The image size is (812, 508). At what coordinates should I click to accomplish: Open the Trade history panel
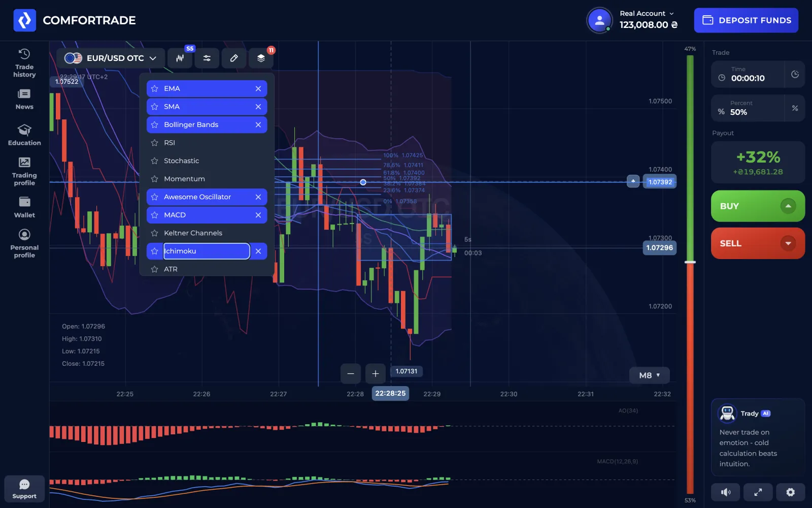click(x=24, y=63)
